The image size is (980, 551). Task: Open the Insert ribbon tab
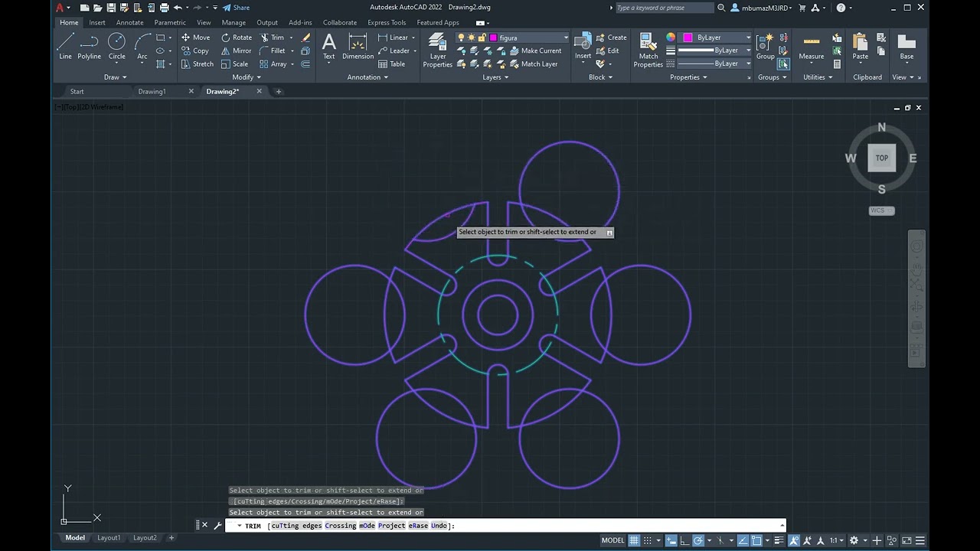(x=97, y=22)
